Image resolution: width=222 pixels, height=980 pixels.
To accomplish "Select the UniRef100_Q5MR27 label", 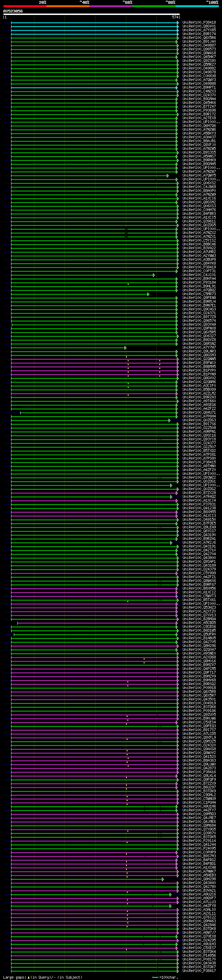I will click(x=199, y=64).
